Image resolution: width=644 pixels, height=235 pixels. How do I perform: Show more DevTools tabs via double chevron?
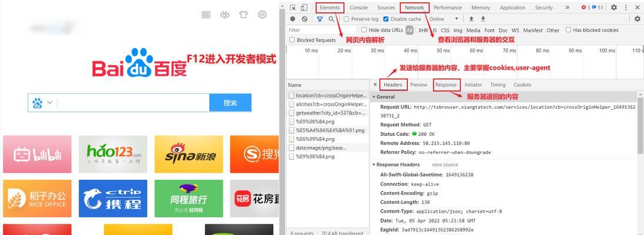coord(567,8)
